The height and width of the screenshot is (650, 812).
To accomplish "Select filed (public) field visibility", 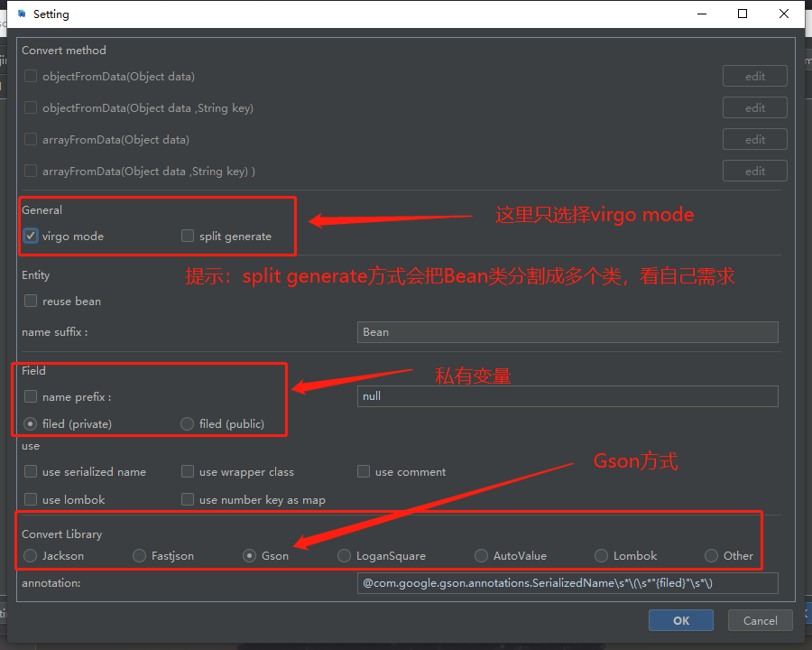I will [x=187, y=423].
